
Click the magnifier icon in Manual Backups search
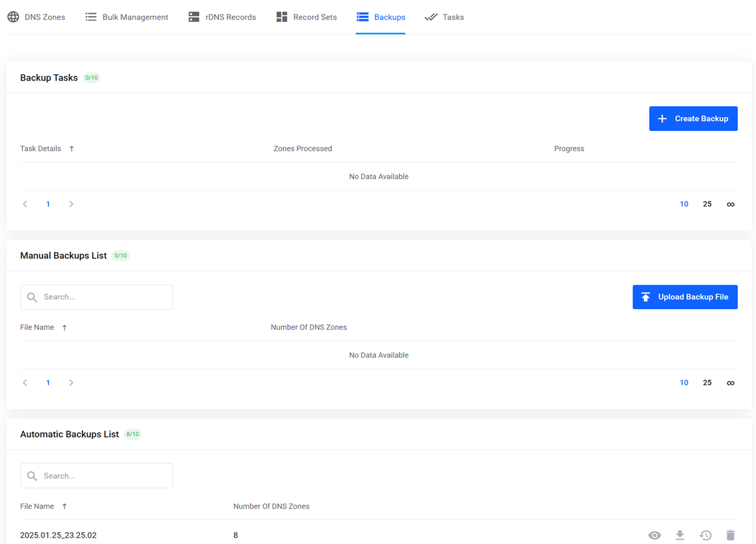tap(31, 297)
